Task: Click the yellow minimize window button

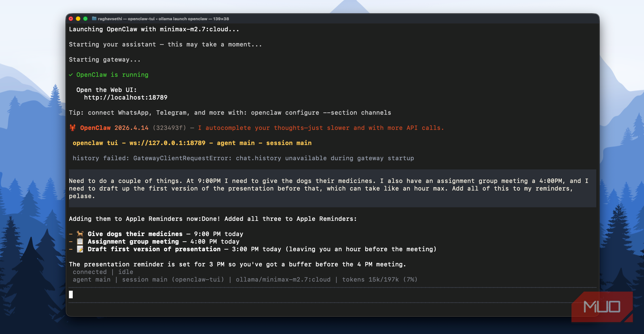Action: [x=78, y=19]
